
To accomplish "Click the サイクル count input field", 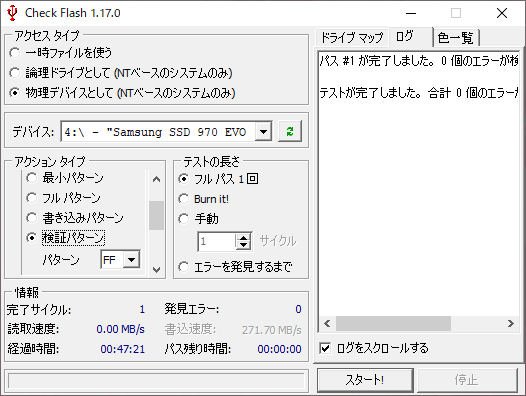I will point(217,241).
